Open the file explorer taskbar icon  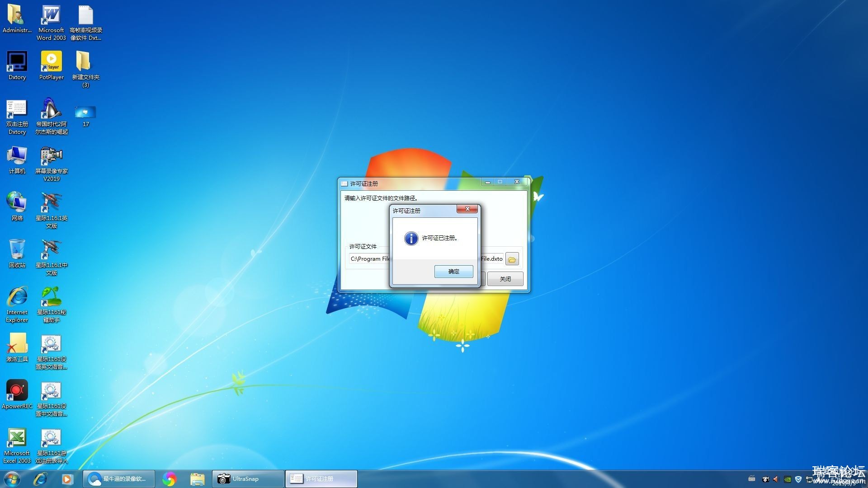point(197,479)
